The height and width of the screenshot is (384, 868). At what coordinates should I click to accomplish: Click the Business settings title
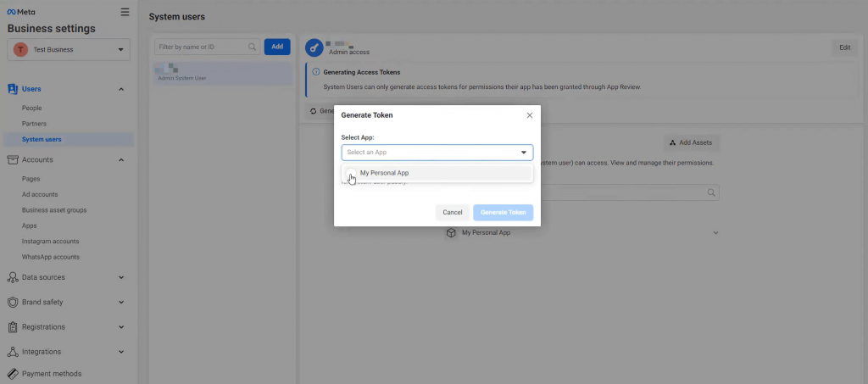[x=52, y=29]
